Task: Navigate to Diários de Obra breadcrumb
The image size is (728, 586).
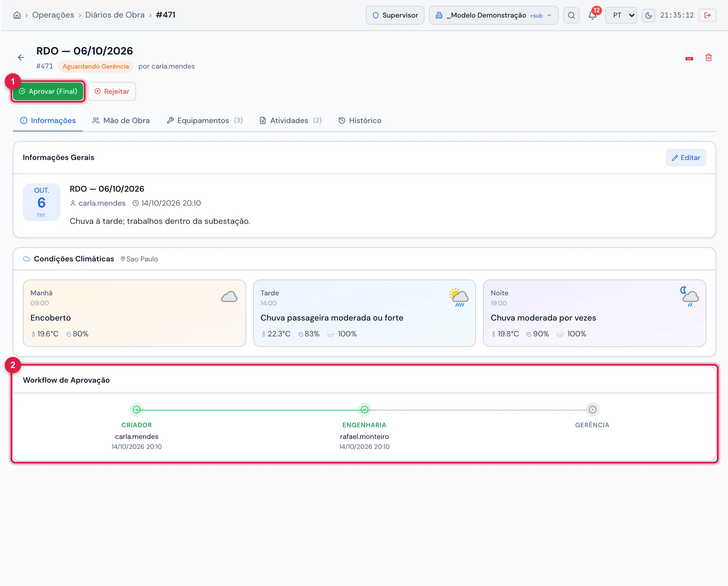Action: pos(115,15)
